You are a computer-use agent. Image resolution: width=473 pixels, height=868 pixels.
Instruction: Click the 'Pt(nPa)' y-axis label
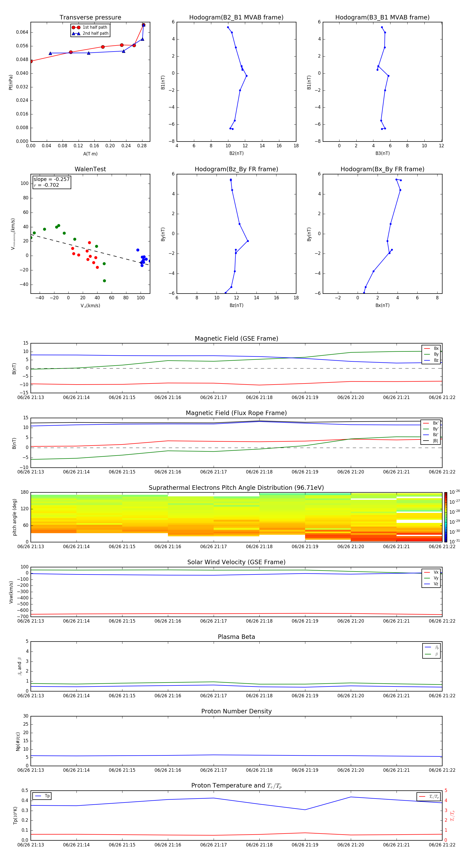(x=11, y=82)
